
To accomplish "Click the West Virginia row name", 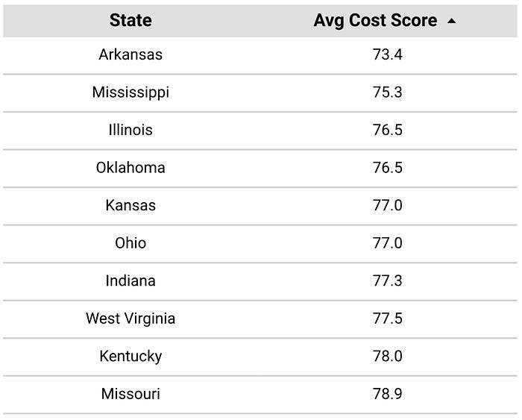I will [130, 319].
